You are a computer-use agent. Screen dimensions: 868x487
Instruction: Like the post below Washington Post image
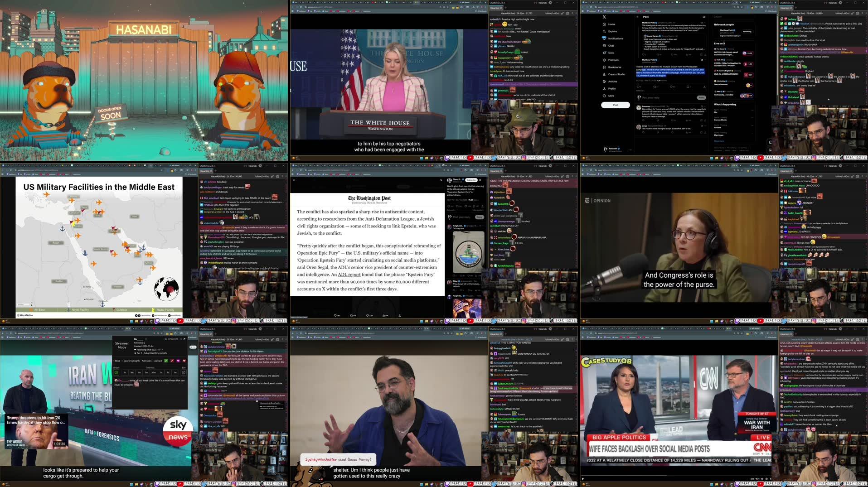[x=369, y=315]
